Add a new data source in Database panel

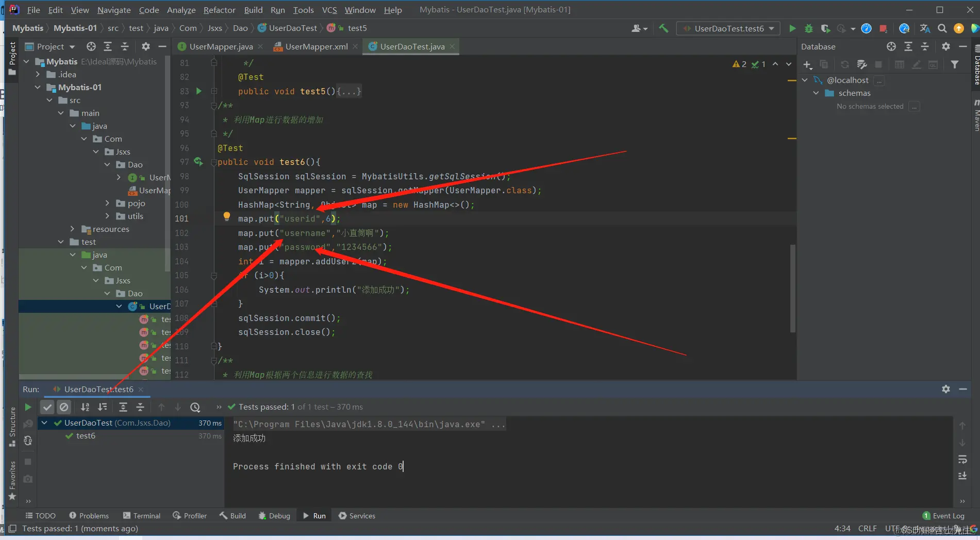807,64
